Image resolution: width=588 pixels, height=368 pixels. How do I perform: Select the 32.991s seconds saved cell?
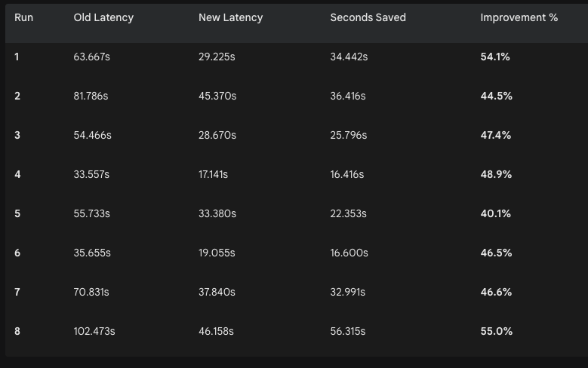click(x=348, y=292)
